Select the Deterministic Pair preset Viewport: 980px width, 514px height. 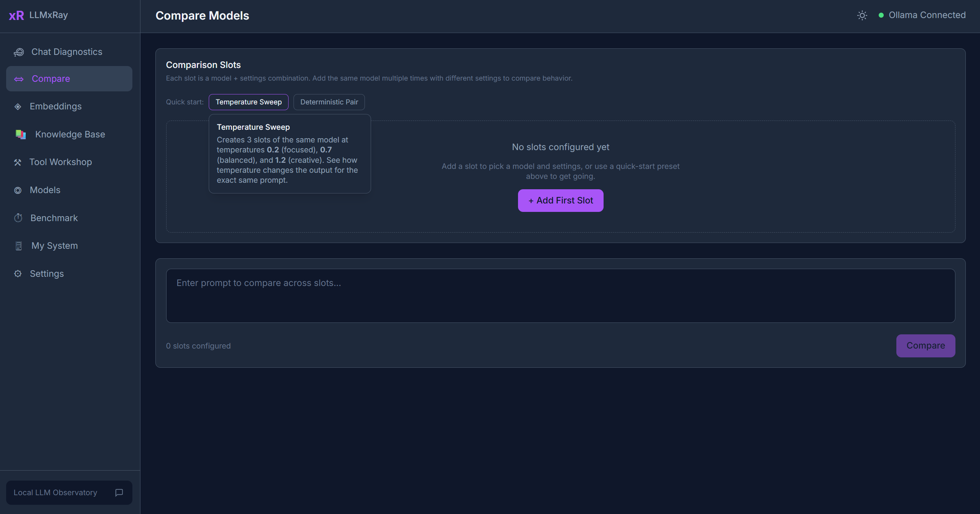[329, 102]
